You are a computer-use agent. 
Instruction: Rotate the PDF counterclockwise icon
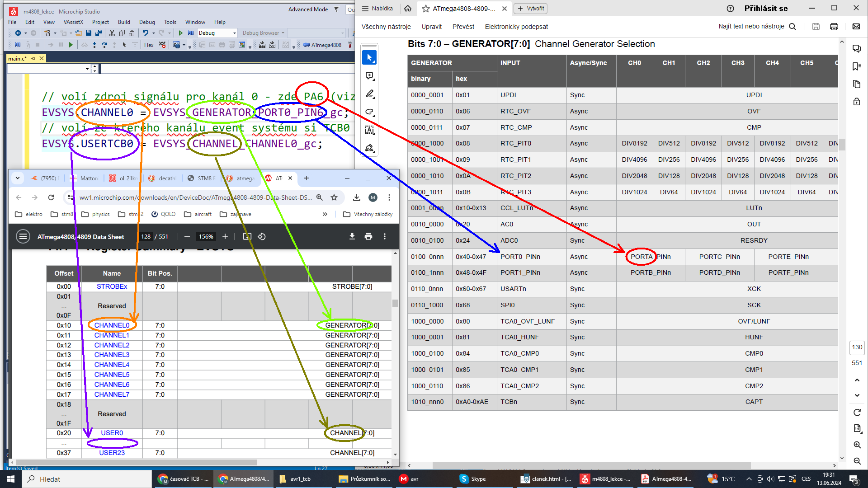click(x=261, y=236)
